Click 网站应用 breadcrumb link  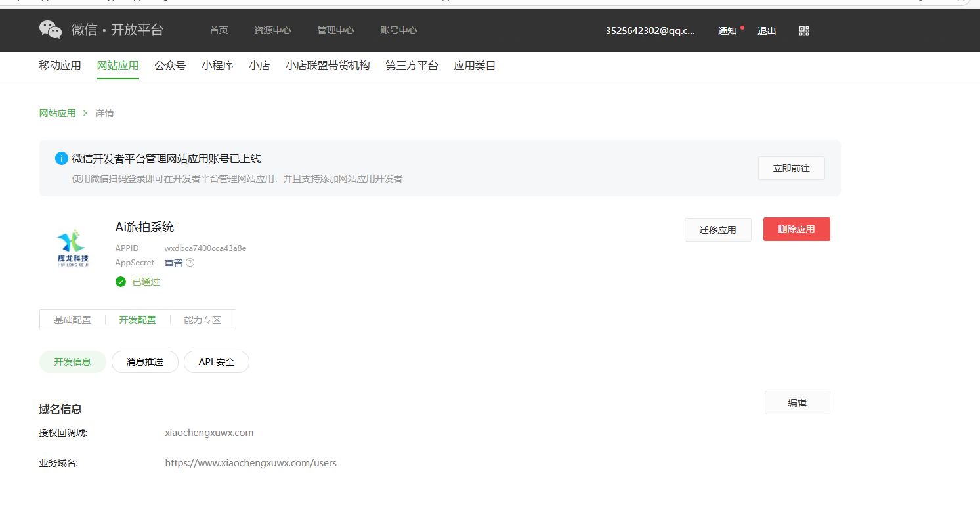[x=58, y=113]
